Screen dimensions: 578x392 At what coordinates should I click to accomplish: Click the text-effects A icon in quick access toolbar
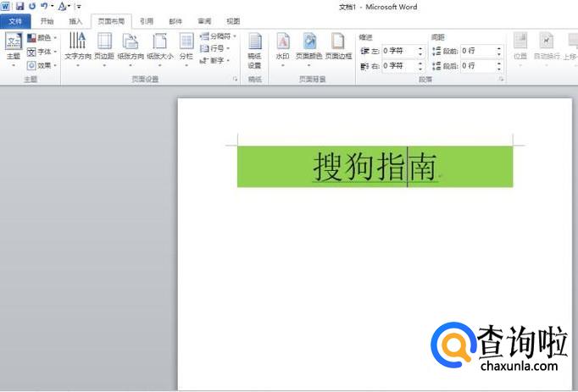(63, 6)
